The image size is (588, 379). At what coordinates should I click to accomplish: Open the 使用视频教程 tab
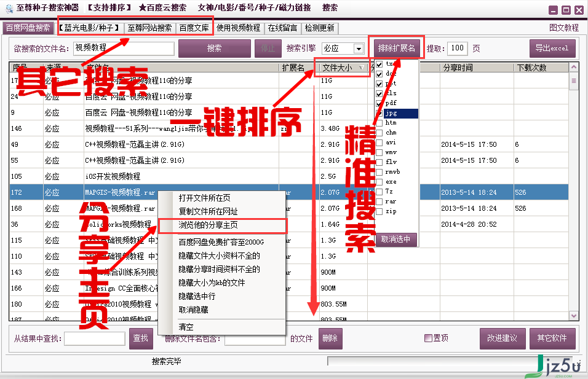238,28
